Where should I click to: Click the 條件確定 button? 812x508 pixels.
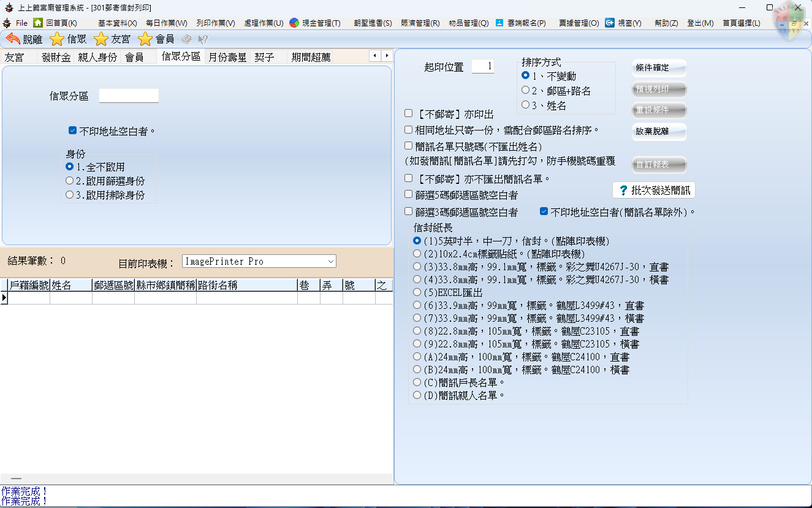[x=659, y=67]
